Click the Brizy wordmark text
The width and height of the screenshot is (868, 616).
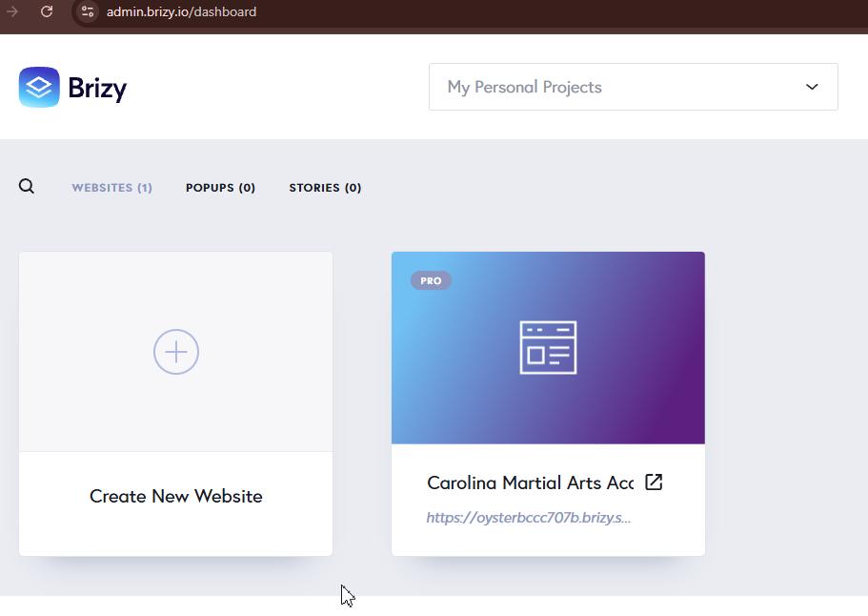[x=97, y=88]
